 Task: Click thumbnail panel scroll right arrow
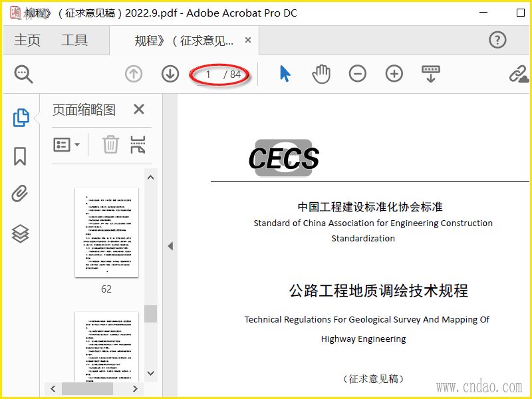[135, 388]
